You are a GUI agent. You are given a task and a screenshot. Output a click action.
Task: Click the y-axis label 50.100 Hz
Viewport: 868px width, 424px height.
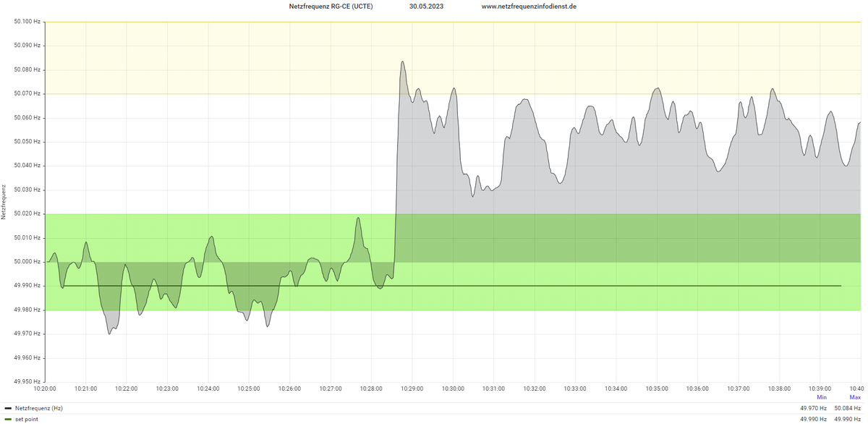(x=27, y=22)
